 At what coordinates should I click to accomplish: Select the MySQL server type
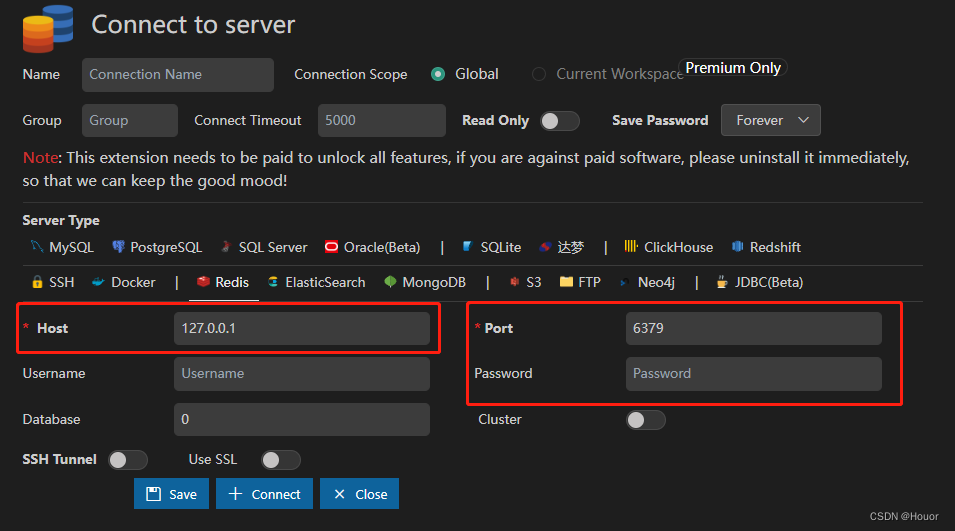tap(63, 247)
